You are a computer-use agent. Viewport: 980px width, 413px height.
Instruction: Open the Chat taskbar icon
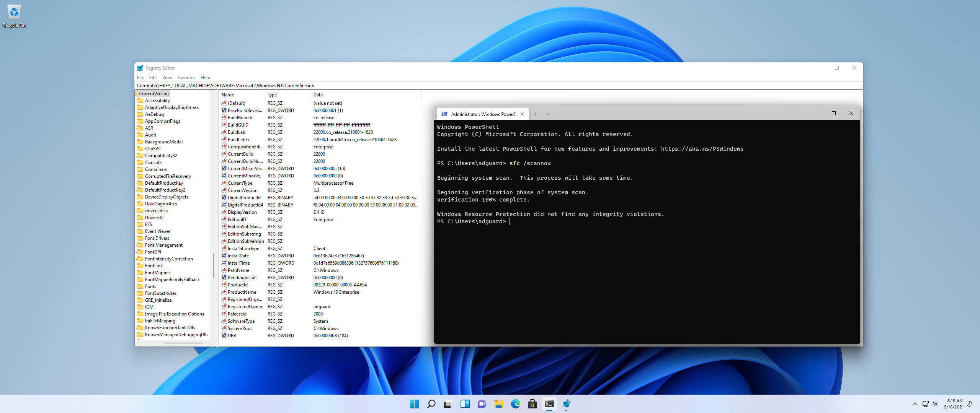pyautogui.click(x=482, y=404)
